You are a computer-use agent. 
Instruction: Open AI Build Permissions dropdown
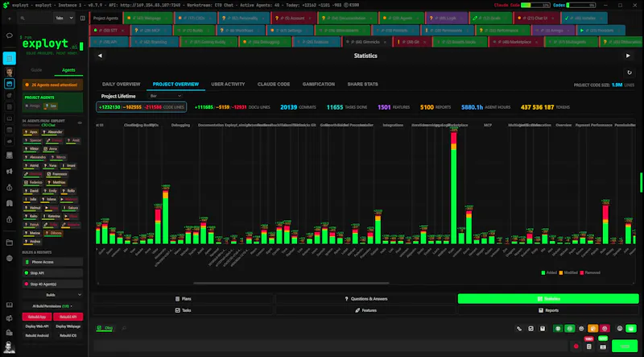(52, 306)
